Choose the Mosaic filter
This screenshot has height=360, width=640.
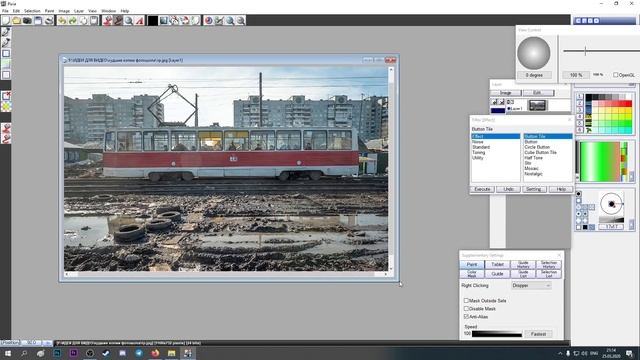(x=531, y=168)
